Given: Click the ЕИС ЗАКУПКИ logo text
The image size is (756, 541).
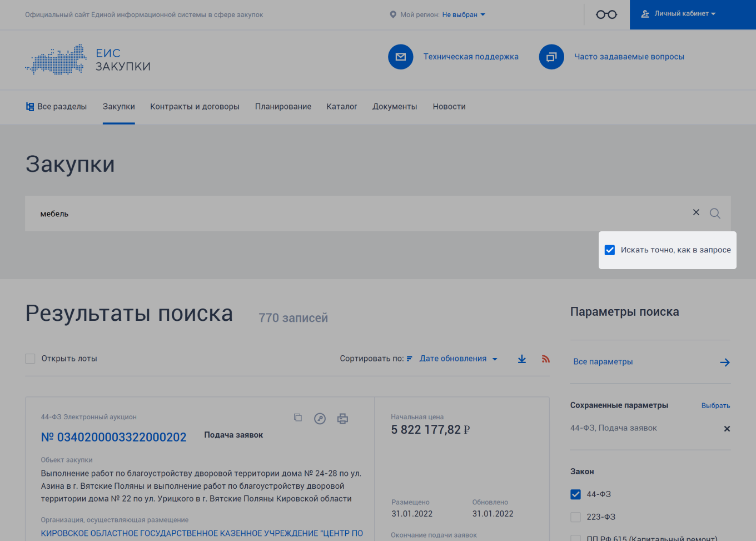Looking at the screenshot, I should (123, 60).
